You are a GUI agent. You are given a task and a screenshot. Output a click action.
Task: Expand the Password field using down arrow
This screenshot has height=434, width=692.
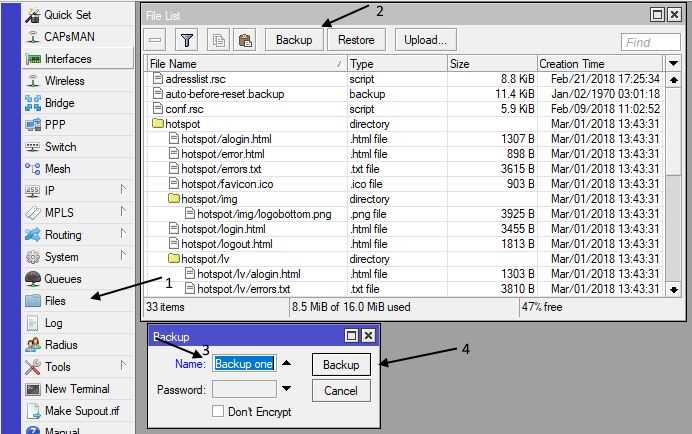(287, 389)
